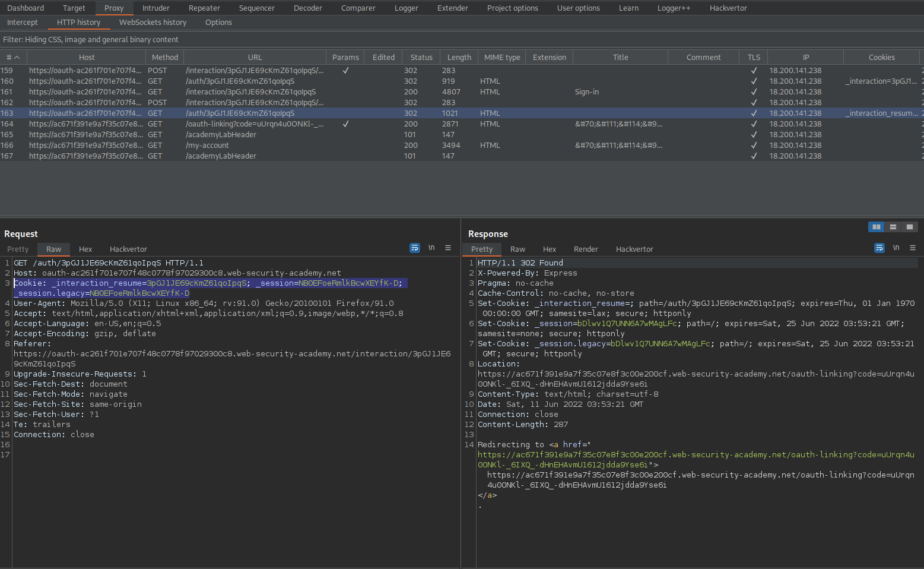Image resolution: width=924 pixels, height=569 pixels.
Task: Open the Logger tab
Action: point(407,8)
